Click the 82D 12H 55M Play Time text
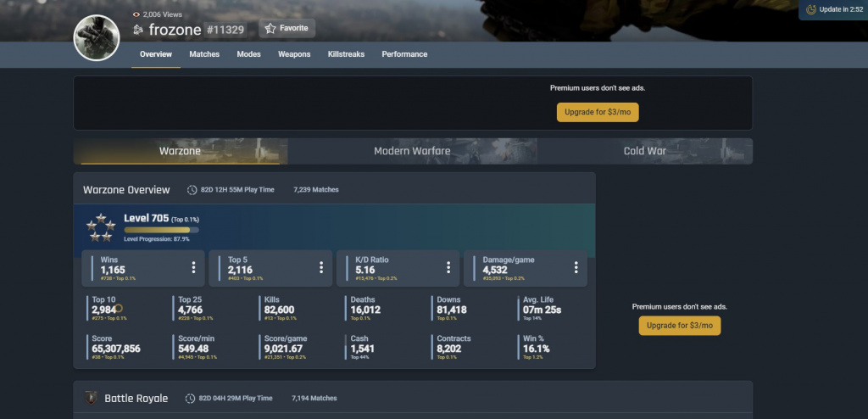This screenshot has height=419, width=868. (237, 190)
